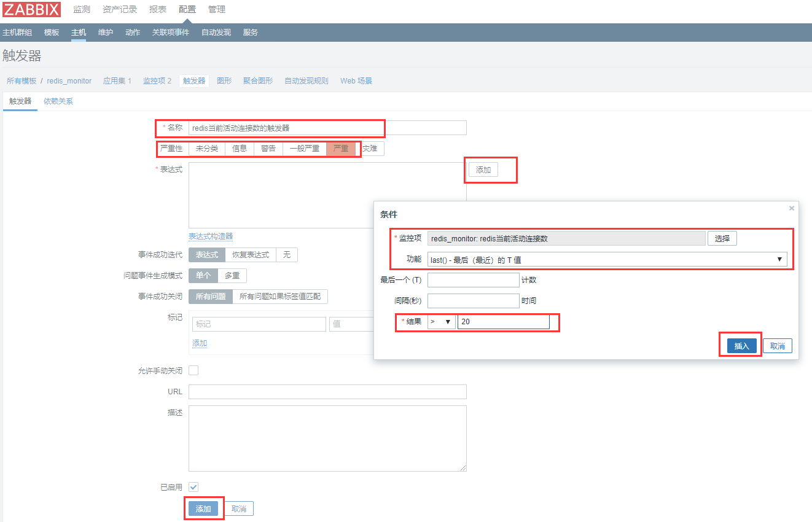Click 取消 in the 条件 dialog
Image resolution: width=812 pixels, height=522 pixels.
pos(778,346)
